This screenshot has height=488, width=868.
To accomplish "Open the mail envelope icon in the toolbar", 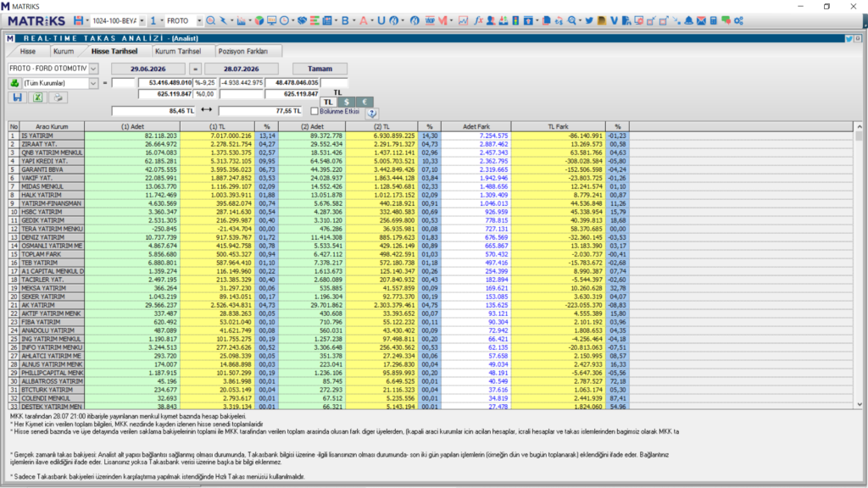I will click(701, 20).
